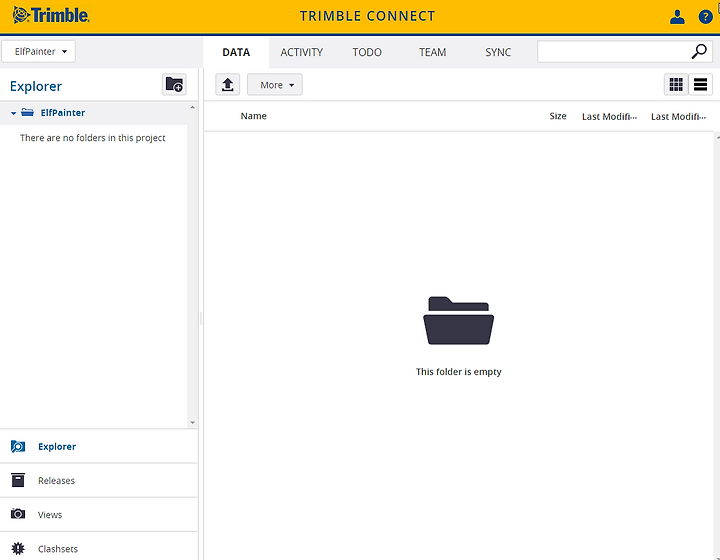This screenshot has width=720, height=560.
Task: Open the ElfPainter project dropdown
Action: pos(39,51)
